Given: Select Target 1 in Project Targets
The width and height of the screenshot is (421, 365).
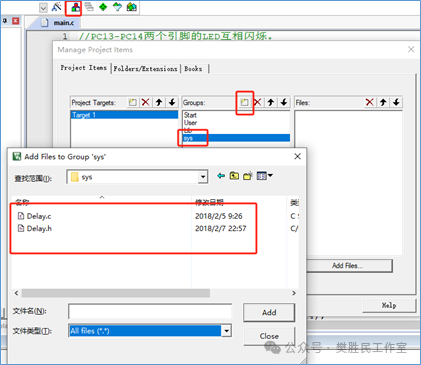Looking at the screenshot, I should 124,115.
